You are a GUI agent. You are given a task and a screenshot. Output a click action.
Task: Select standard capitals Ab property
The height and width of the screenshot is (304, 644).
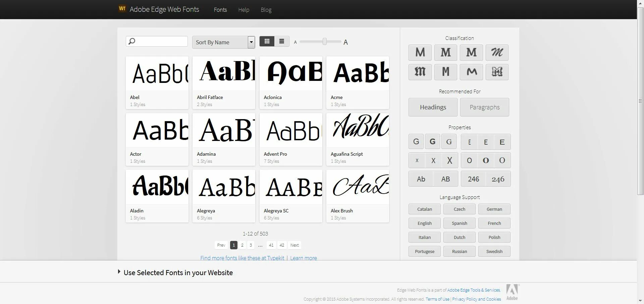pyautogui.click(x=421, y=179)
